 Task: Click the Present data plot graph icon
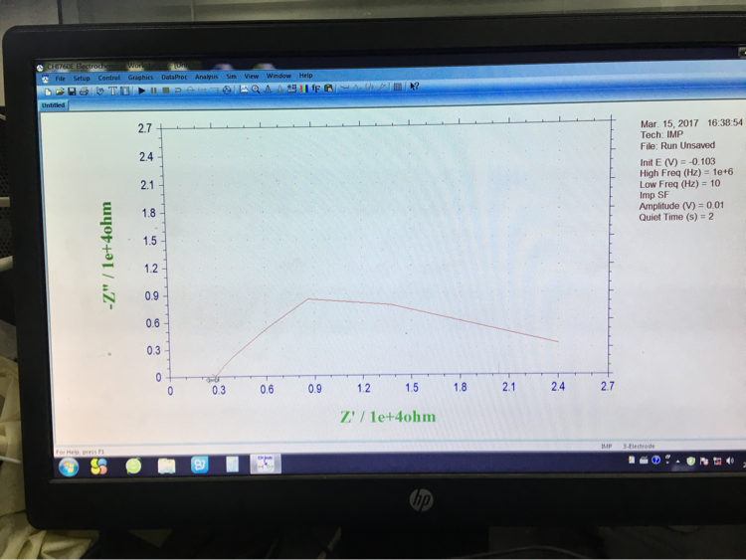coord(244,90)
